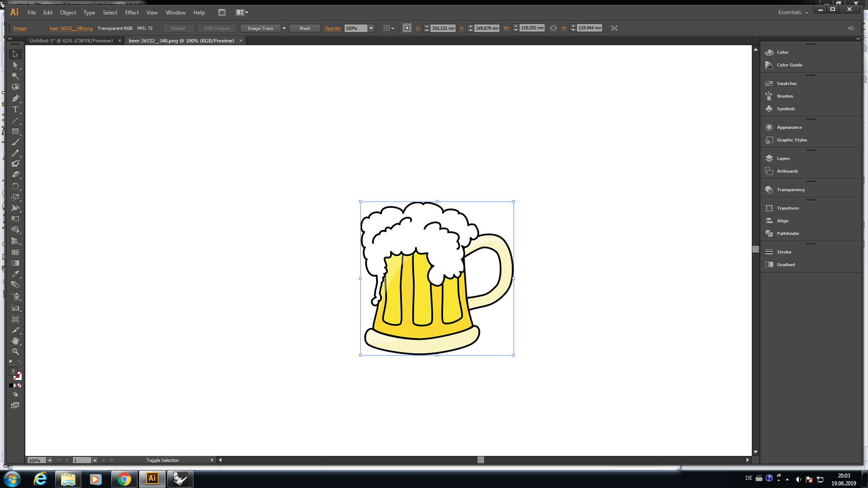This screenshot has height=488, width=868.
Task: Open the Effect menu
Action: [132, 13]
